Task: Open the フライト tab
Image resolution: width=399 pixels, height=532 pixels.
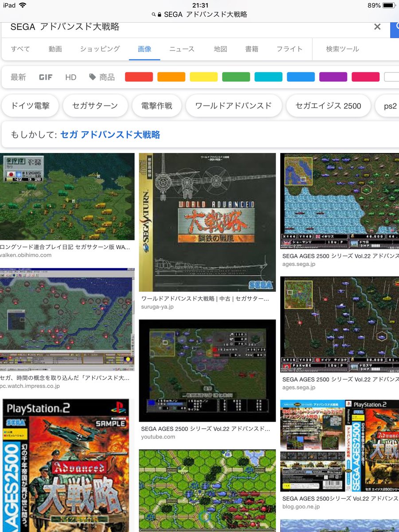Action: 289,49
